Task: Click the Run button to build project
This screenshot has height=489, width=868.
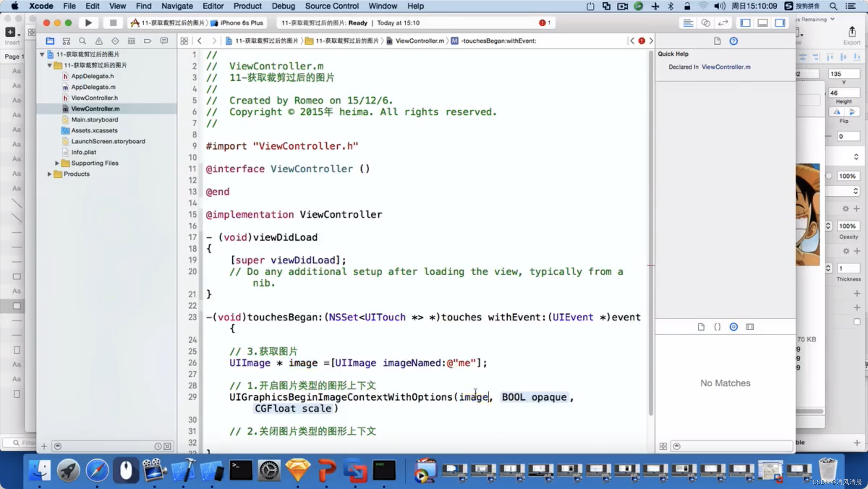Action: tap(88, 23)
